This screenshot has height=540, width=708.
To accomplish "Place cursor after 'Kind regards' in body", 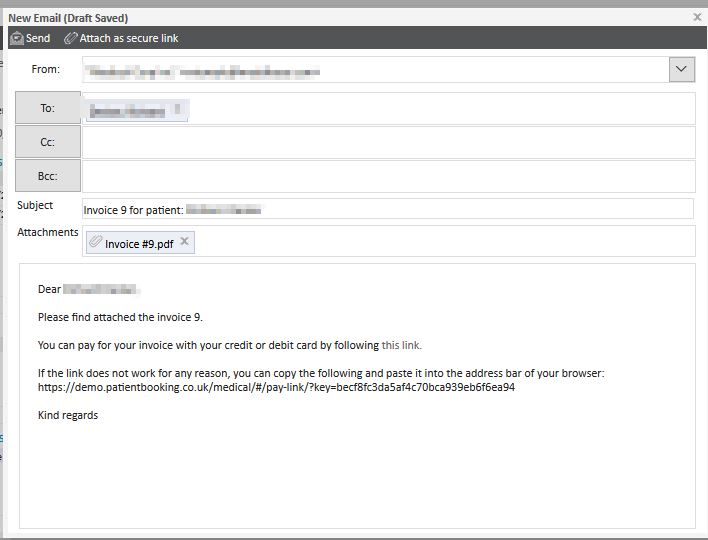I will 99,415.
